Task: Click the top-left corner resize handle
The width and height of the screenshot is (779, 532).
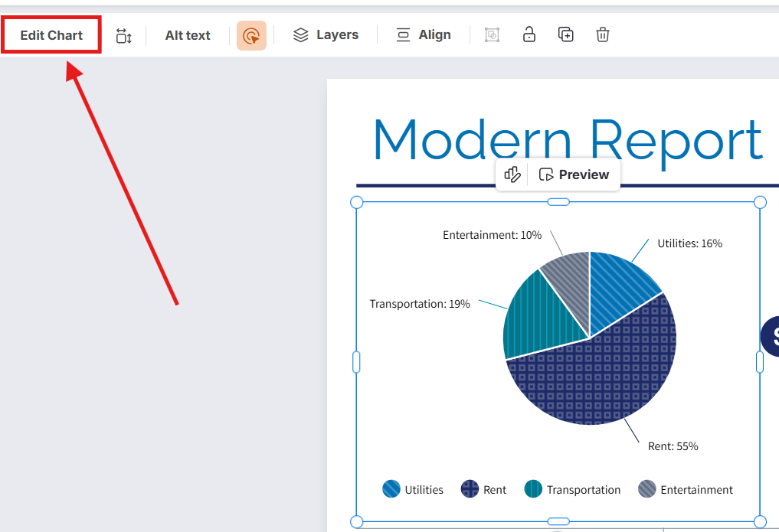Action: tap(356, 202)
